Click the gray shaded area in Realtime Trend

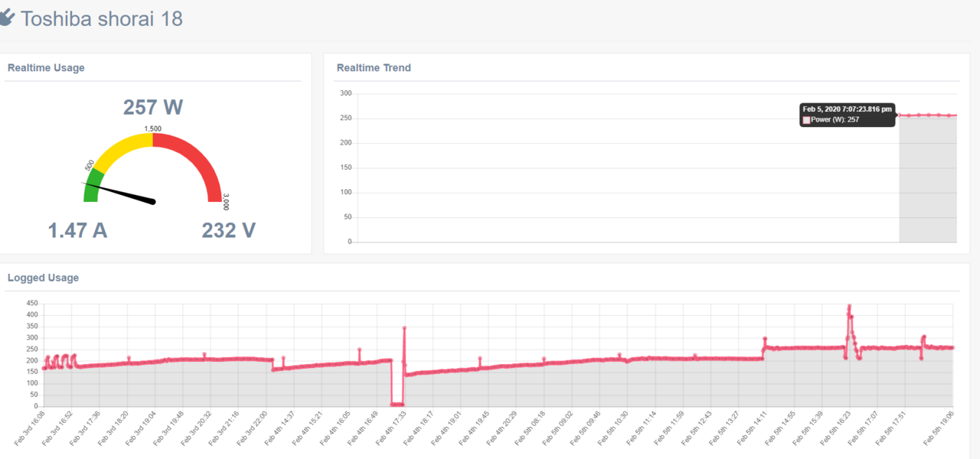coord(928,180)
